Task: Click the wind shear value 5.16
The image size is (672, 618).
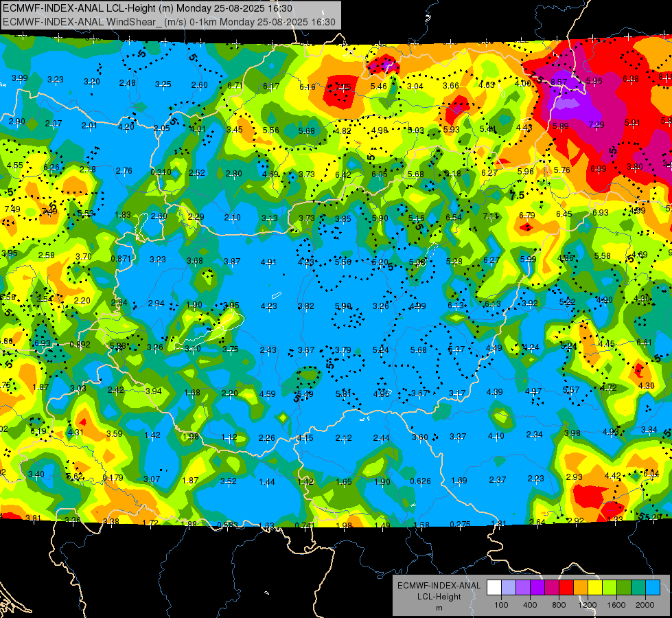Action: pyautogui.click(x=416, y=218)
